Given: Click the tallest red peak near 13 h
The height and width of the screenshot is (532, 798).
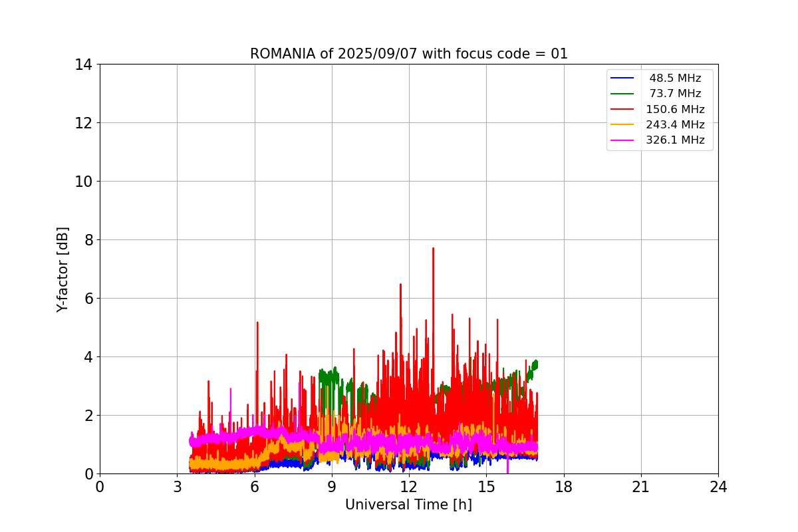Looking at the screenshot, I should [433, 249].
